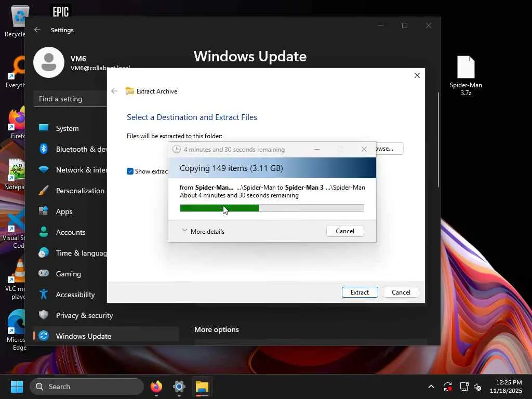Select the VLC media player desktop shortcut
This screenshot has height=399, width=532.
[15, 279]
